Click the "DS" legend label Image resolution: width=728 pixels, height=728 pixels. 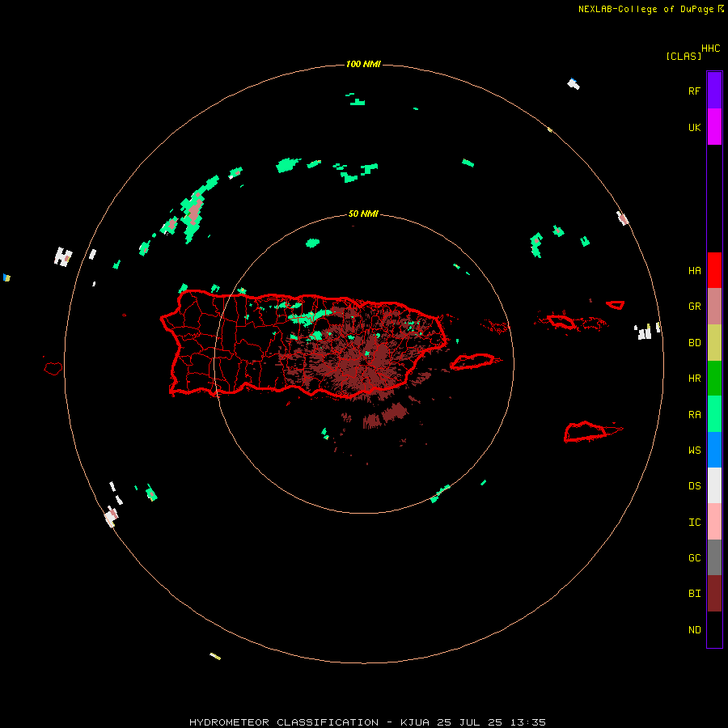pyautogui.click(x=694, y=485)
